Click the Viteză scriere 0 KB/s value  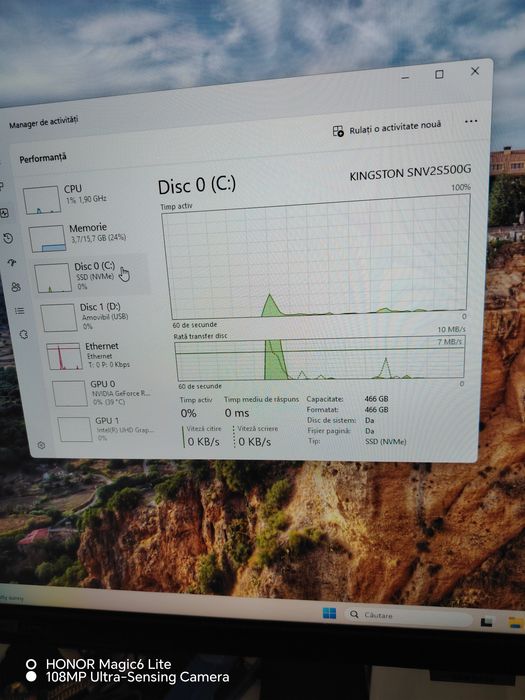tap(254, 442)
